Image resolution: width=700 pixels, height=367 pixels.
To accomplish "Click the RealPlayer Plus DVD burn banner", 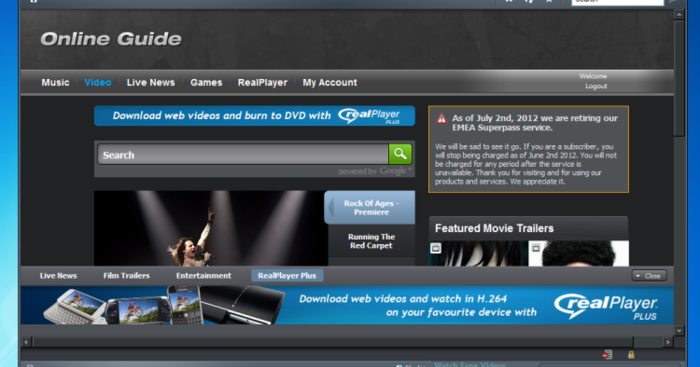I will click(254, 116).
